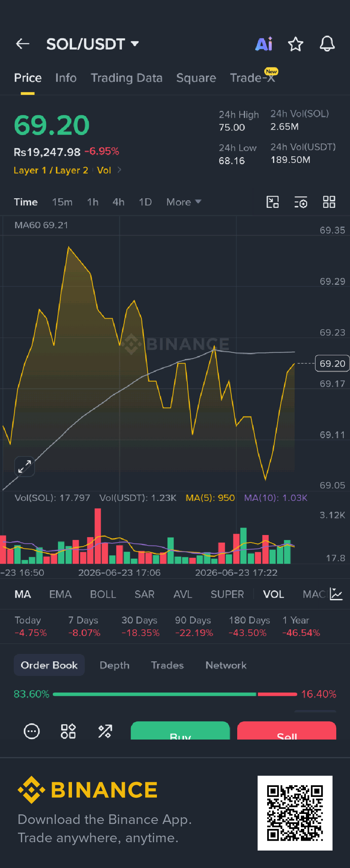Tap the large 69.20 price

(x=52, y=125)
